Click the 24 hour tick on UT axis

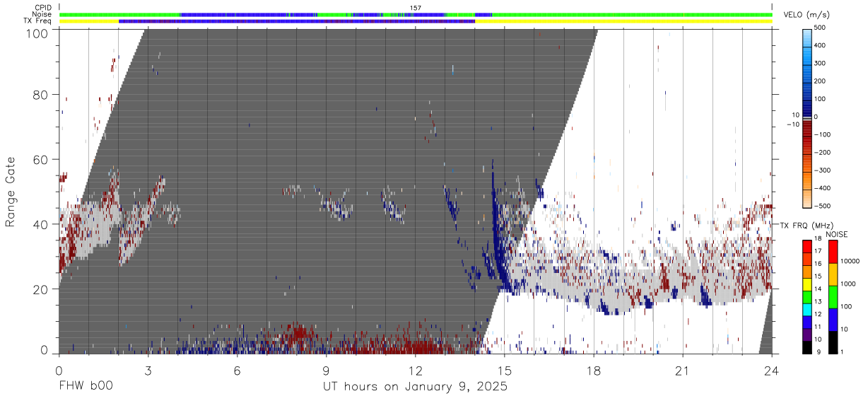[772, 370]
